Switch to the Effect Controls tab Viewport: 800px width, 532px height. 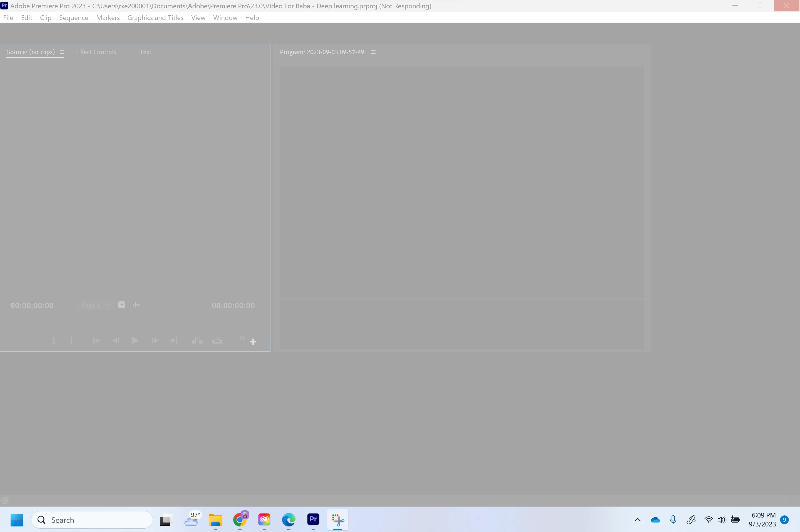(96, 52)
